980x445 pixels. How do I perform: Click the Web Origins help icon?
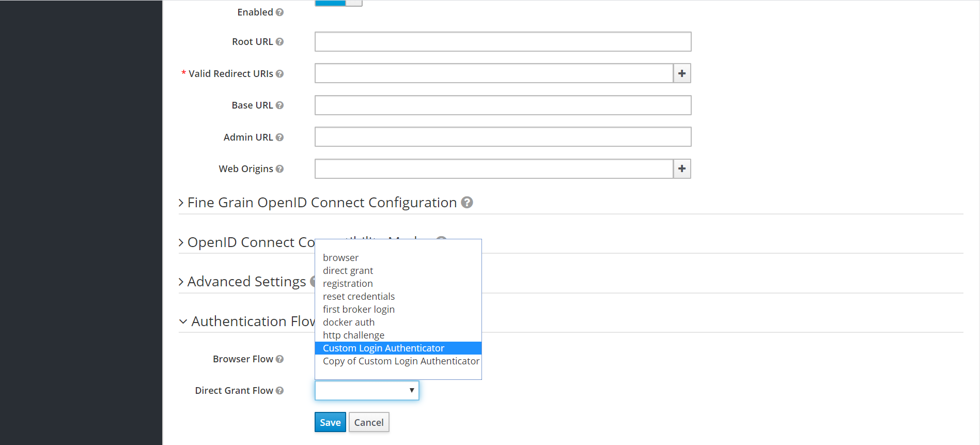click(x=279, y=169)
